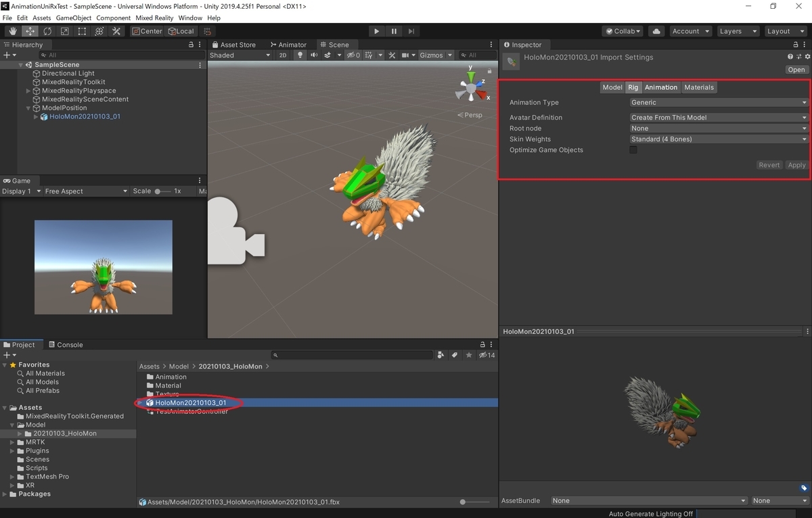Select the Scale tool

[x=64, y=31]
